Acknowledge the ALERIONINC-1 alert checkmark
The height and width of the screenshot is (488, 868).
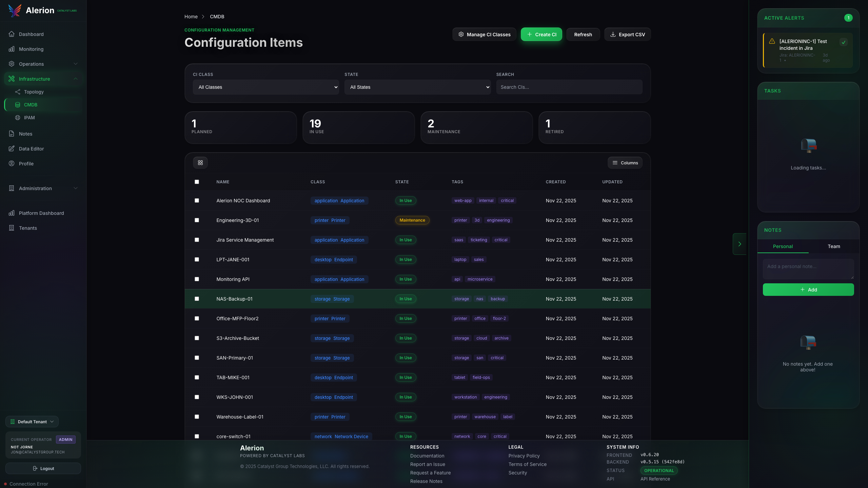click(x=844, y=42)
